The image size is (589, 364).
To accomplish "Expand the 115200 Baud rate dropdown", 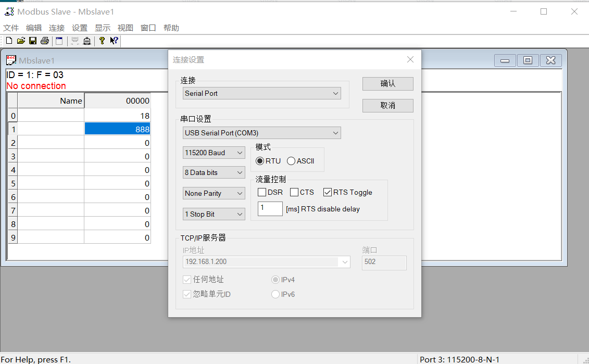I will tap(214, 153).
